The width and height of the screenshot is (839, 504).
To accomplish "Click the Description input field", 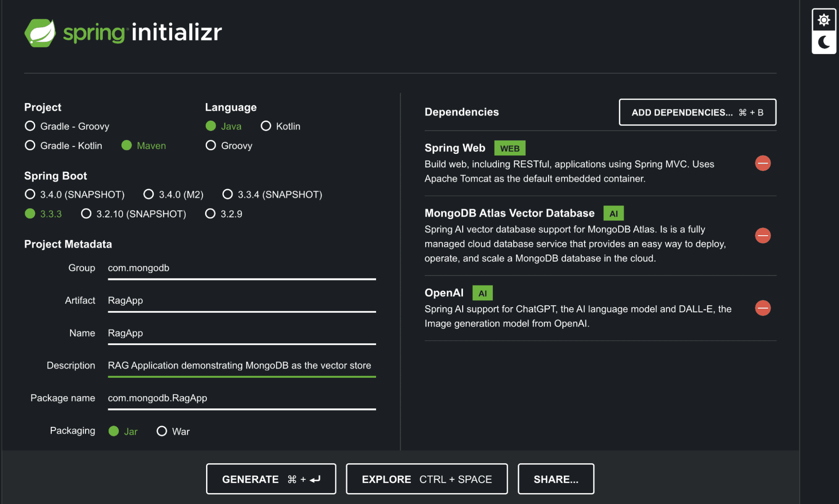I will tap(241, 365).
